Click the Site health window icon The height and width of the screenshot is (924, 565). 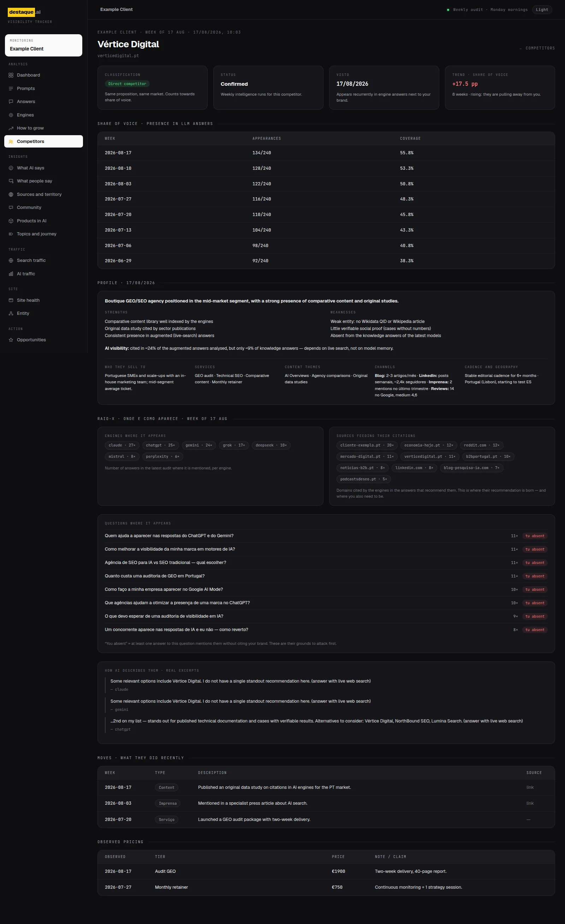pyautogui.click(x=11, y=300)
